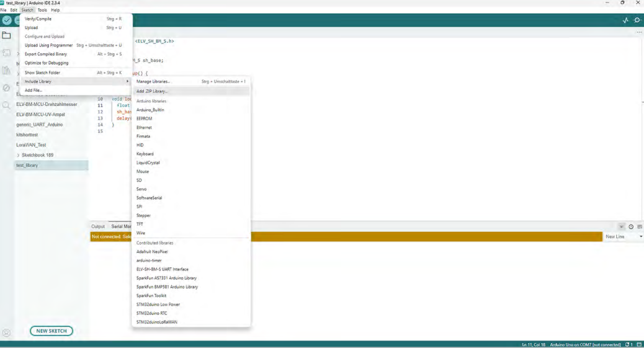The height and width of the screenshot is (348, 644).
Task: Switch to the Output tab
Action: coord(98,226)
